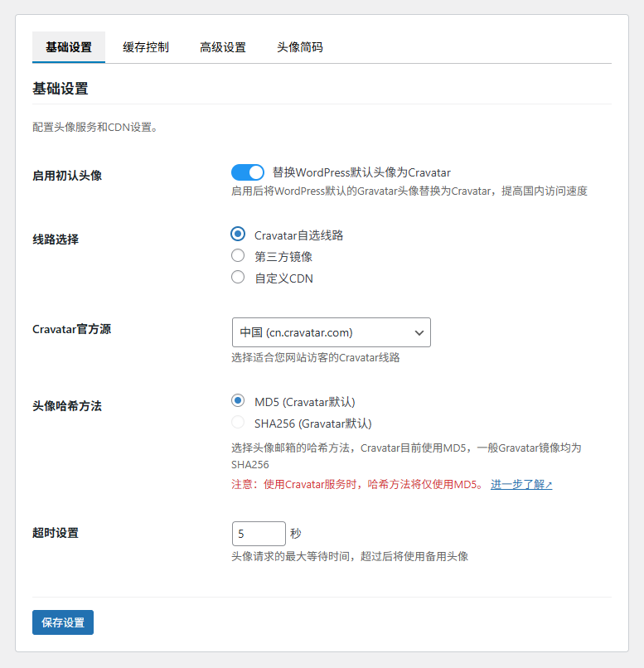Click the 基础设置 section heading

[x=61, y=89]
